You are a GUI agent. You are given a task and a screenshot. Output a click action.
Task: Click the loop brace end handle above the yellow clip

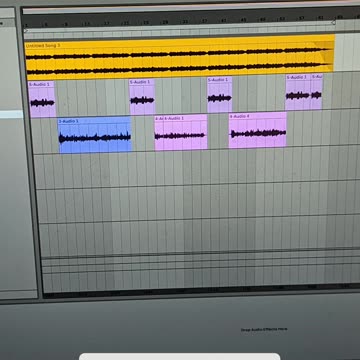(x=333, y=22)
